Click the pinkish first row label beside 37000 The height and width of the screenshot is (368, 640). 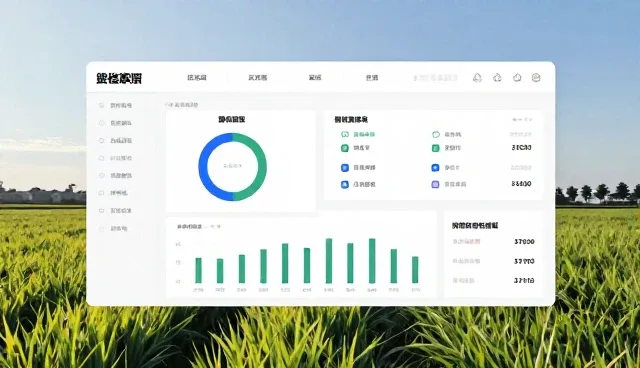click(466, 242)
